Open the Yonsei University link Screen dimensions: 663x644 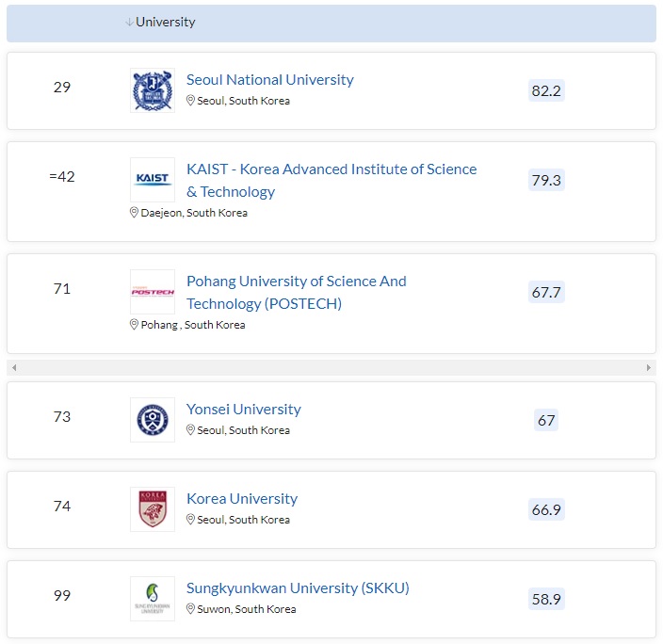[x=243, y=410]
